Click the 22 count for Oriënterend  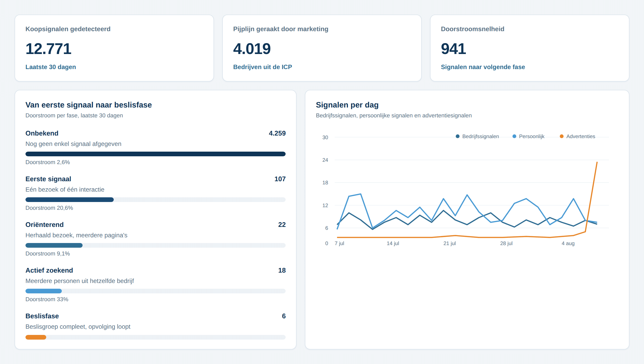click(x=282, y=225)
